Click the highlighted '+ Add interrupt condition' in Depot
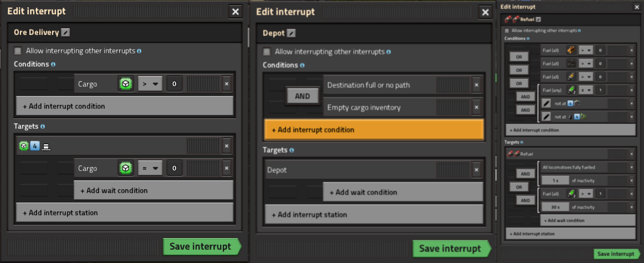Viewport: 644px width, 263px height. tap(374, 130)
